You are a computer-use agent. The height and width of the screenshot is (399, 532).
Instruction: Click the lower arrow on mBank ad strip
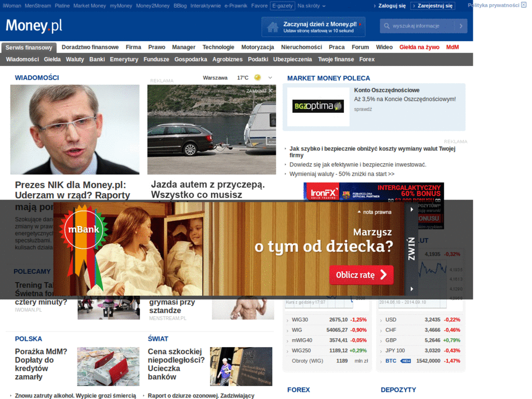pyautogui.click(x=411, y=289)
